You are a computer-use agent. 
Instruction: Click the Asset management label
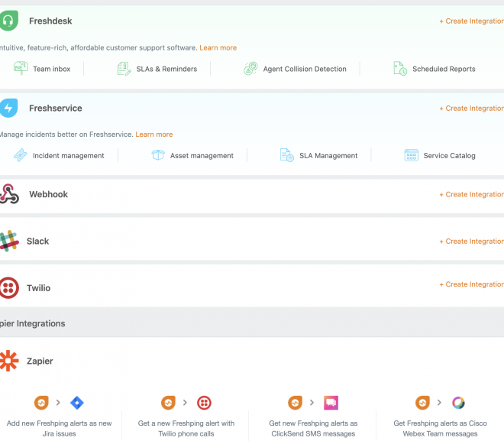click(202, 156)
